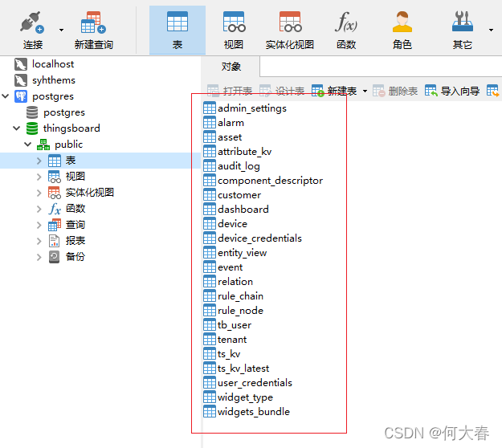Expand the 报表 tree node chevron
502x448 pixels.
[x=39, y=241]
